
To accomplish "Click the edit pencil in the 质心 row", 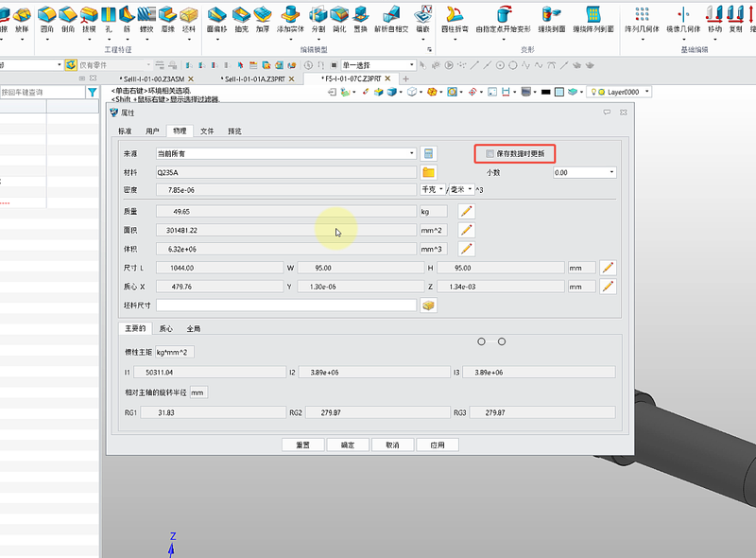I will tap(609, 287).
